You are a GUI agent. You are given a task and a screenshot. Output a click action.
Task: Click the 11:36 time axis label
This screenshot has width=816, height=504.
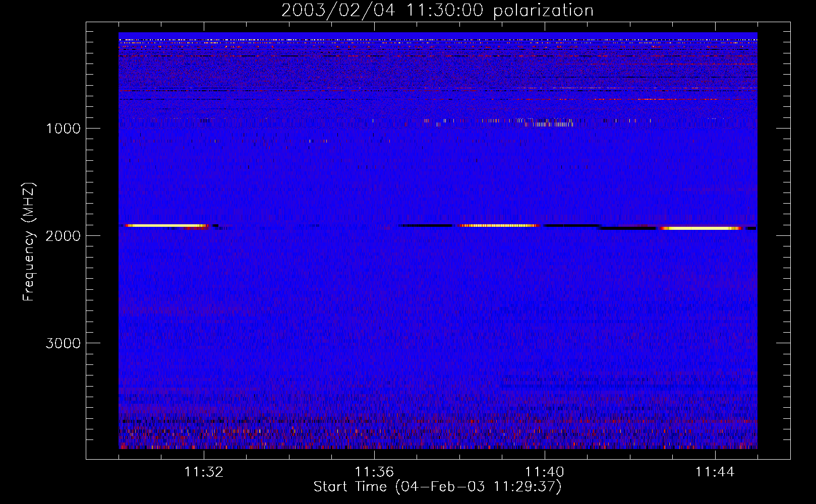(x=374, y=472)
